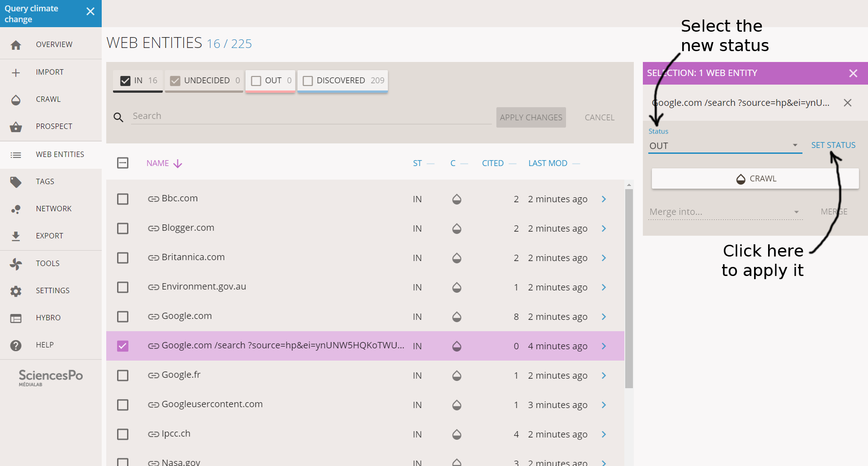Check the Bbc.com row checkbox
Image resolution: width=868 pixels, height=466 pixels.
(123, 199)
